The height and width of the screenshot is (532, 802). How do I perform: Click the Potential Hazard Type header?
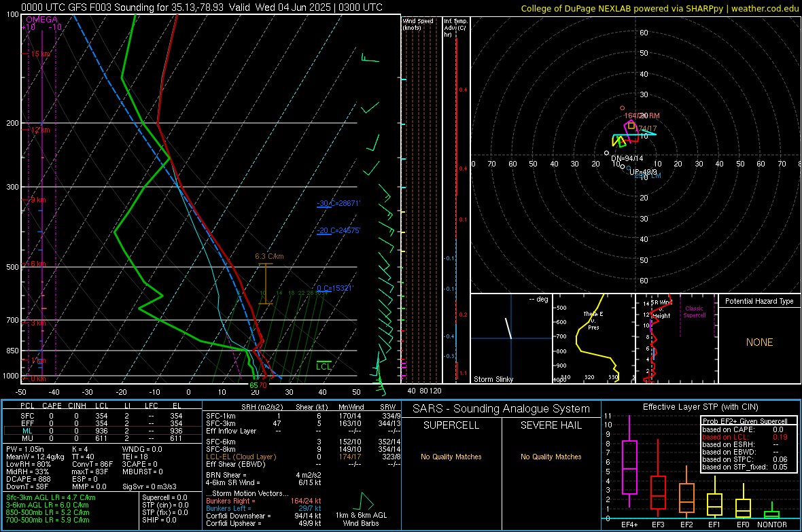point(759,301)
